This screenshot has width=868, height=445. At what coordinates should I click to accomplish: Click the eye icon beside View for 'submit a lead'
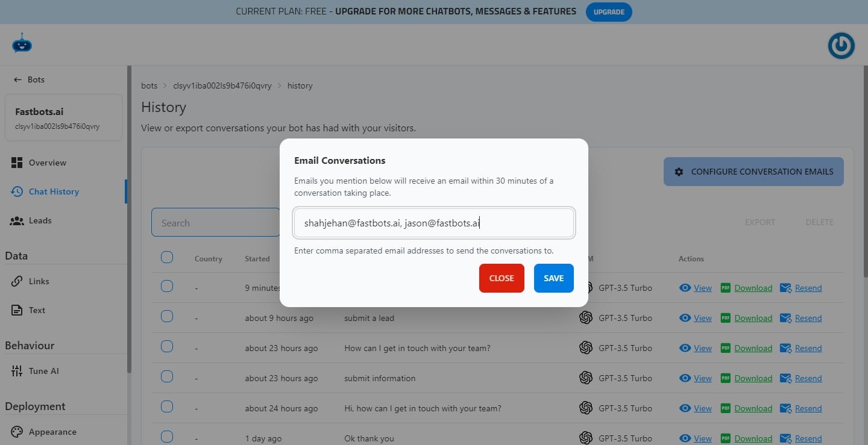[685, 318]
